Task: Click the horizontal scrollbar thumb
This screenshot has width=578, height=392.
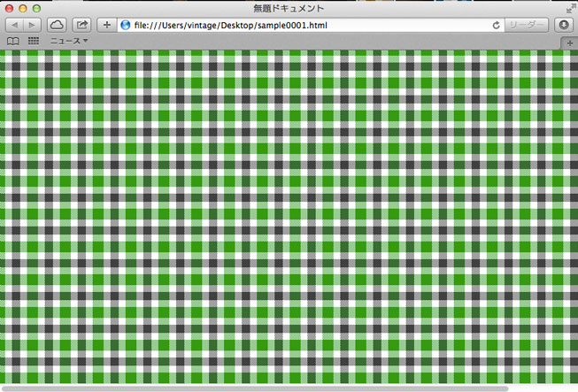Action: (x=255, y=388)
